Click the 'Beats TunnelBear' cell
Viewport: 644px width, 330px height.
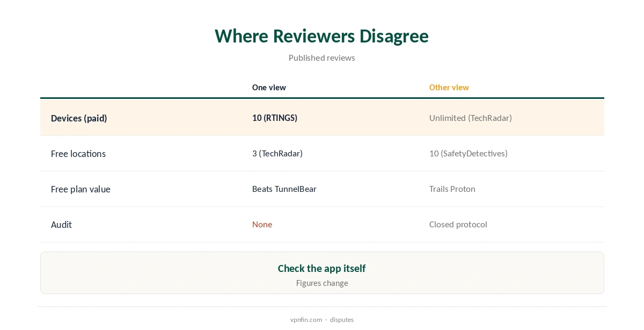[x=284, y=189]
